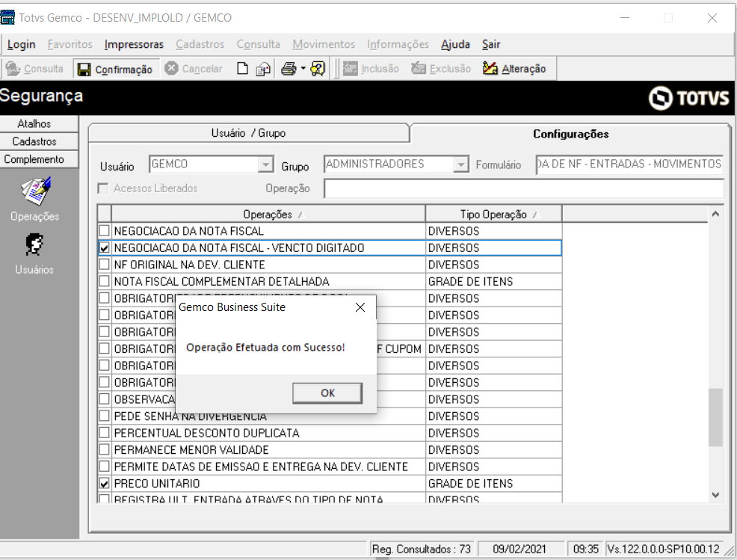The image size is (737, 560).
Task: Open the Cadastros menu
Action: (200, 44)
